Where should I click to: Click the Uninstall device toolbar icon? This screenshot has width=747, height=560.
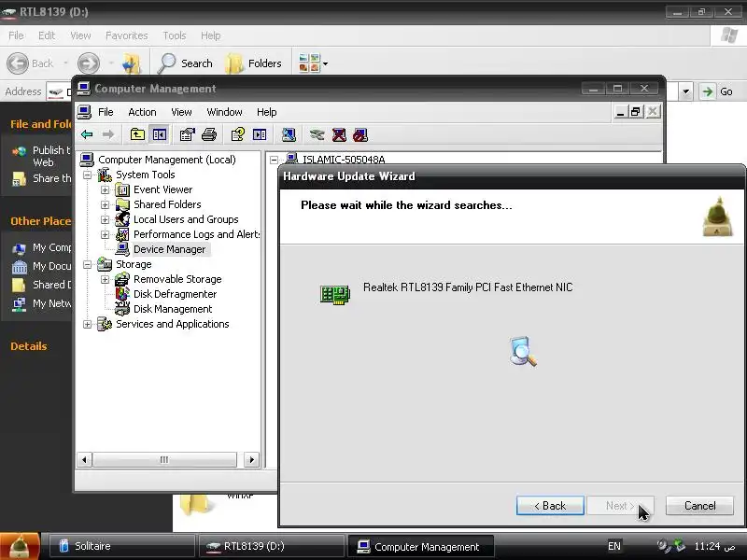[339, 134]
